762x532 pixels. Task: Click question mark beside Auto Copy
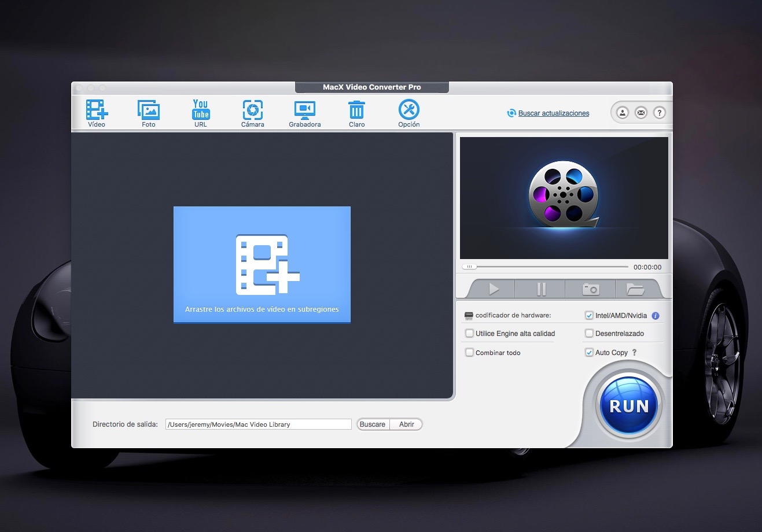(x=634, y=352)
